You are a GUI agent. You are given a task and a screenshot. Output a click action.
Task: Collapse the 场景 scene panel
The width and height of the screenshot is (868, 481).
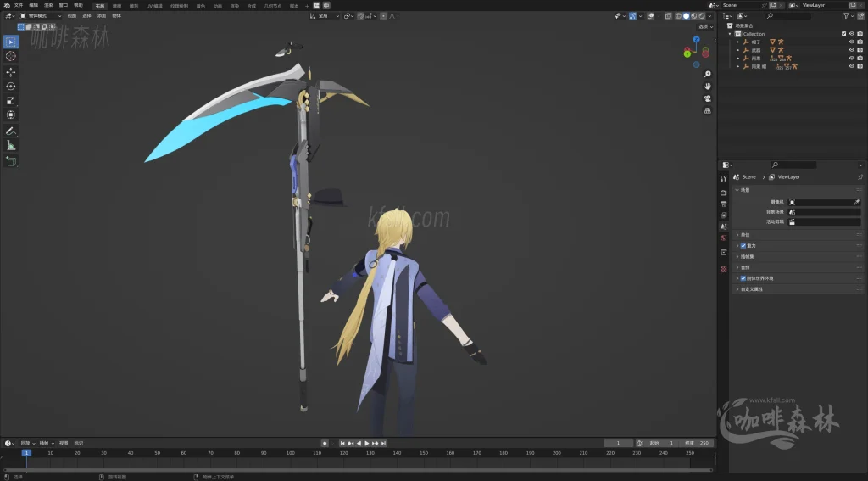[x=797, y=190]
